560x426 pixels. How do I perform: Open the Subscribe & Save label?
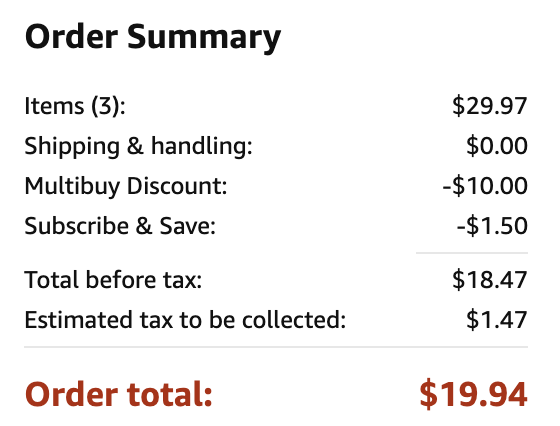click(120, 226)
